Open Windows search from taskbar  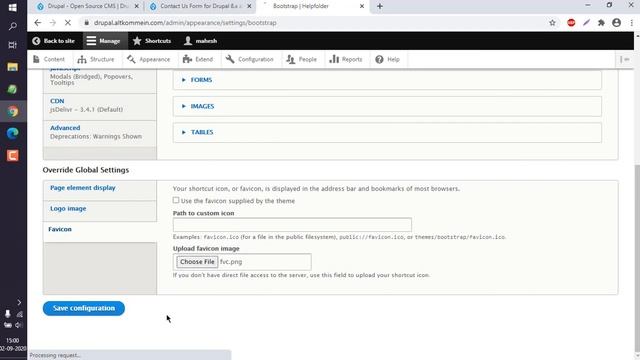13,27
